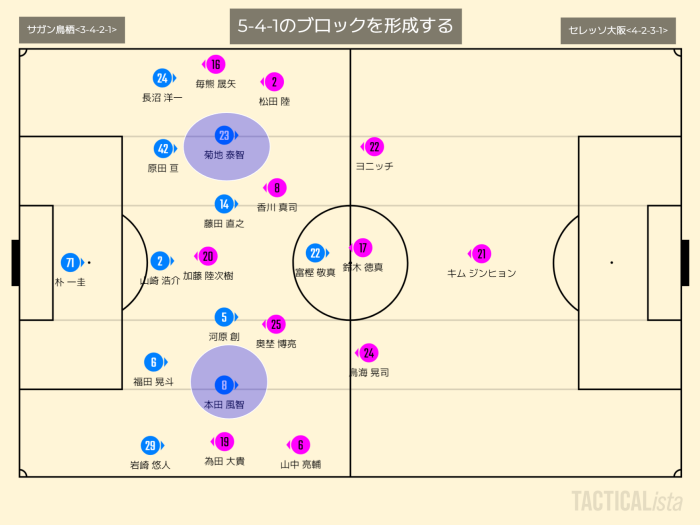Select blue player 5 marker
Screen dimensions: 700x525
pyautogui.click(x=225, y=317)
